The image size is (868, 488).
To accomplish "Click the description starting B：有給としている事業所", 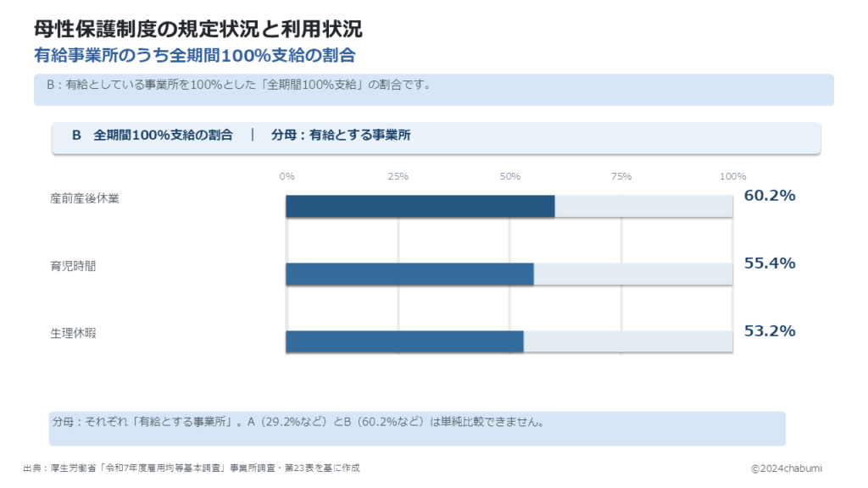I will 238,85.
